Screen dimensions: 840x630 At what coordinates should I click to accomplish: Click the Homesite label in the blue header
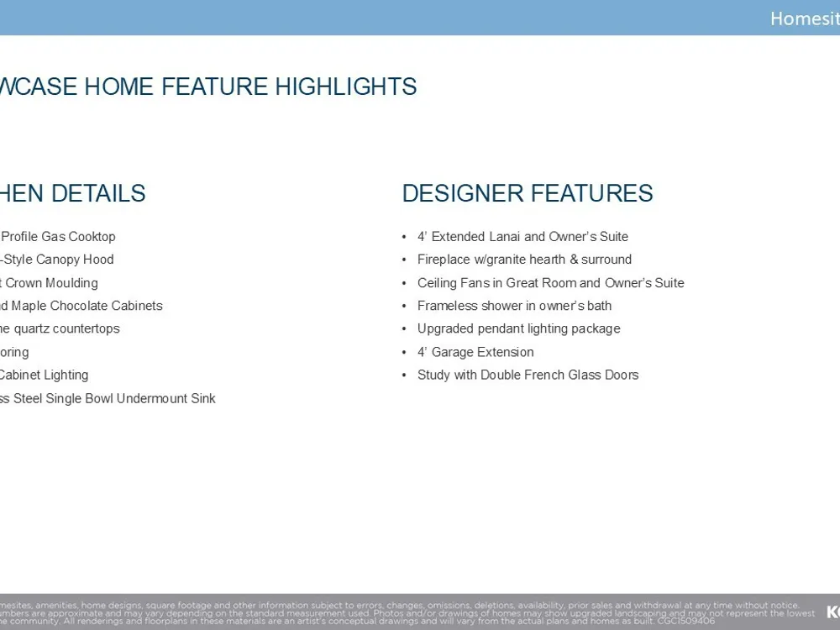click(804, 18)
